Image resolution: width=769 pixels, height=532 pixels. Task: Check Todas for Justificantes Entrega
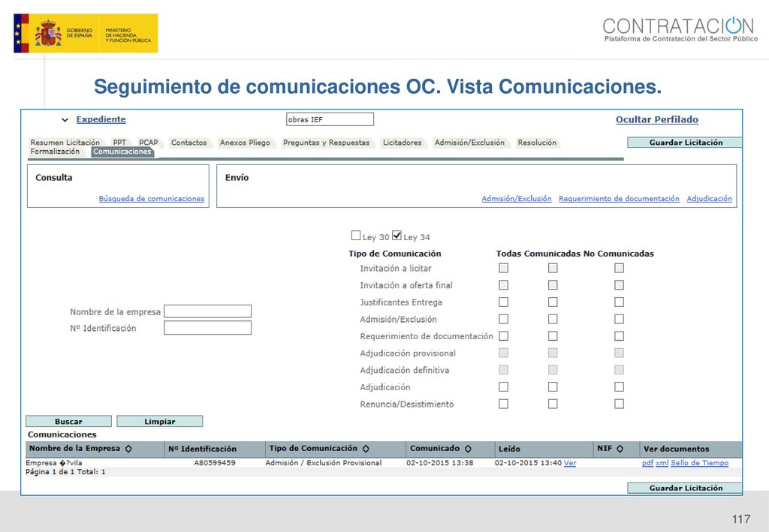click(504, 302)
